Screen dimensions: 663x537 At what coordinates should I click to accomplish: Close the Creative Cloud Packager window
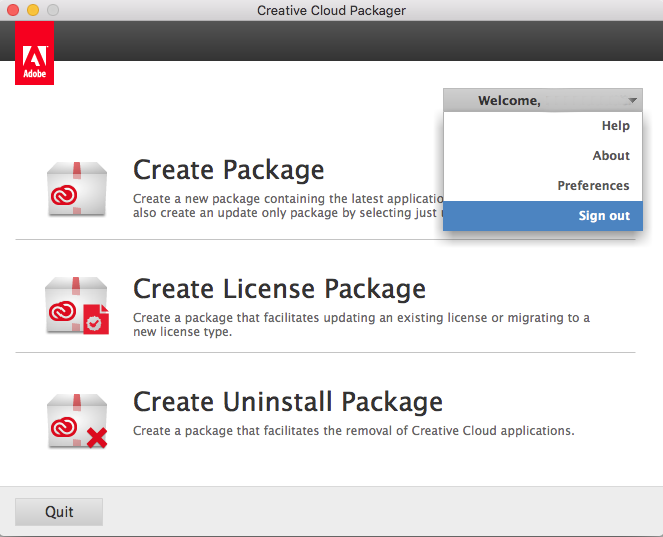pos(13,10)
